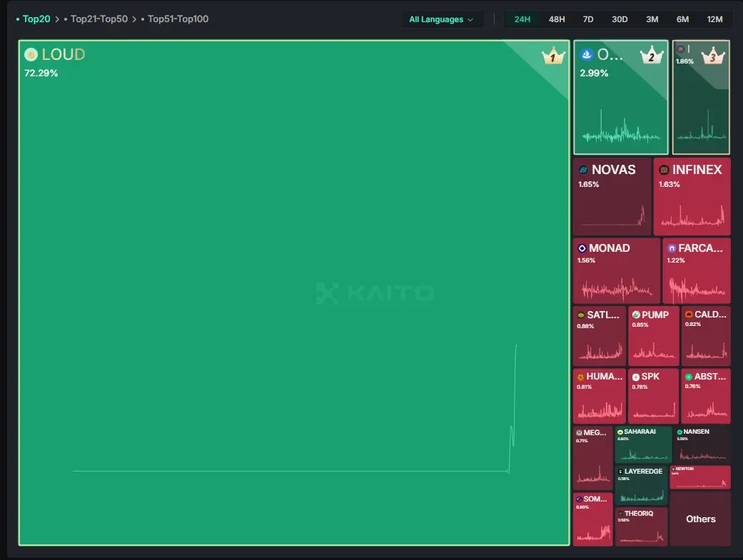743x560 pixels.
Task: Click the SAHARAAI project icon
Action: [620, 432]
